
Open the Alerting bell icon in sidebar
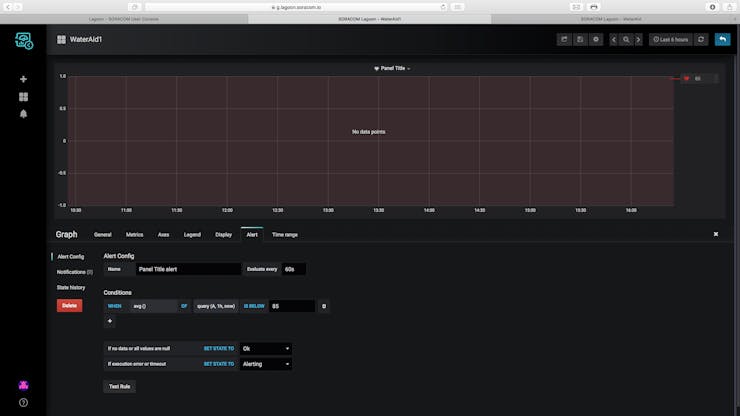coord(23,114)
